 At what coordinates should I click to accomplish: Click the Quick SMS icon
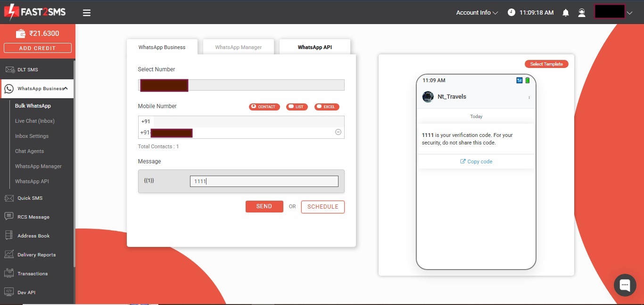pos(9,198)
